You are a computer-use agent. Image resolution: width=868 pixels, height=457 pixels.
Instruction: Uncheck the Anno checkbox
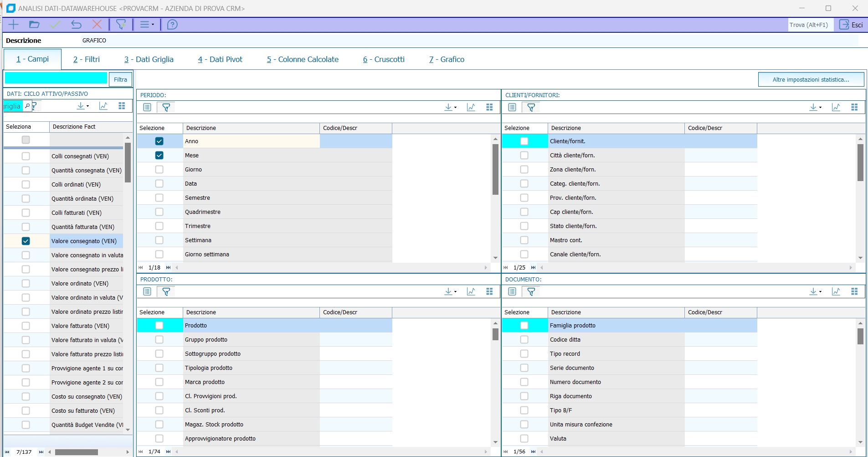[x=159, y=141]
